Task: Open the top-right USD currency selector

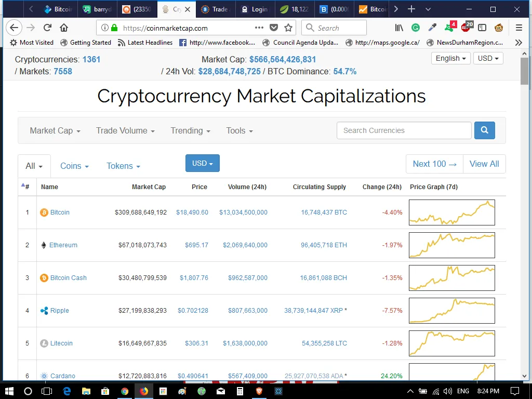Action: 488,58
